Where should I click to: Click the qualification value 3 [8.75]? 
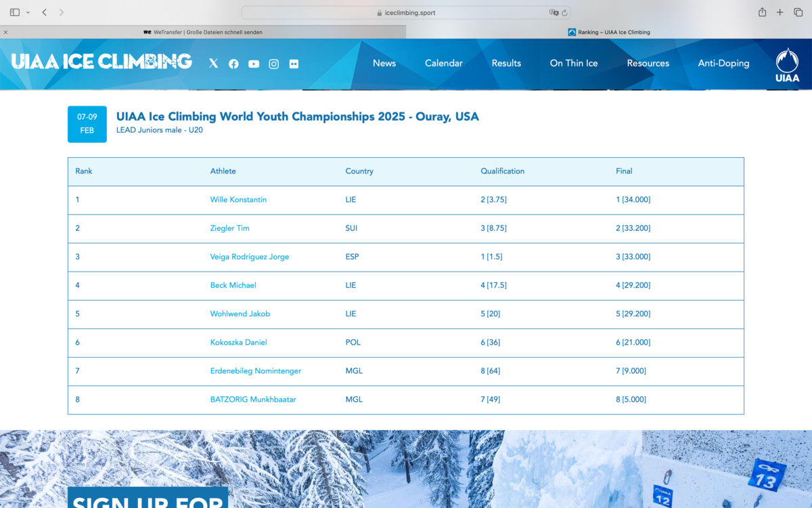494,228
